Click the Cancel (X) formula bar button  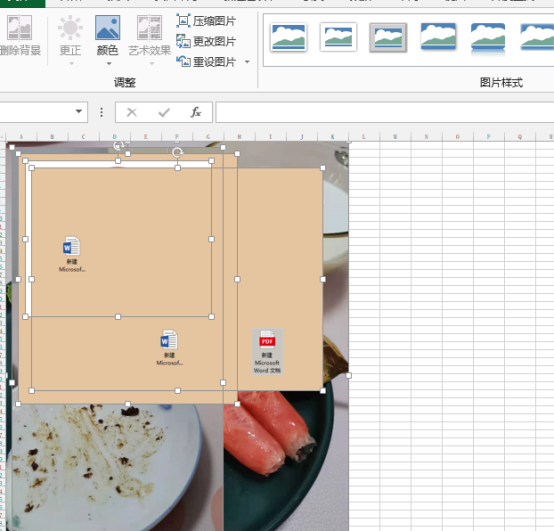click(x=132, y=112)
